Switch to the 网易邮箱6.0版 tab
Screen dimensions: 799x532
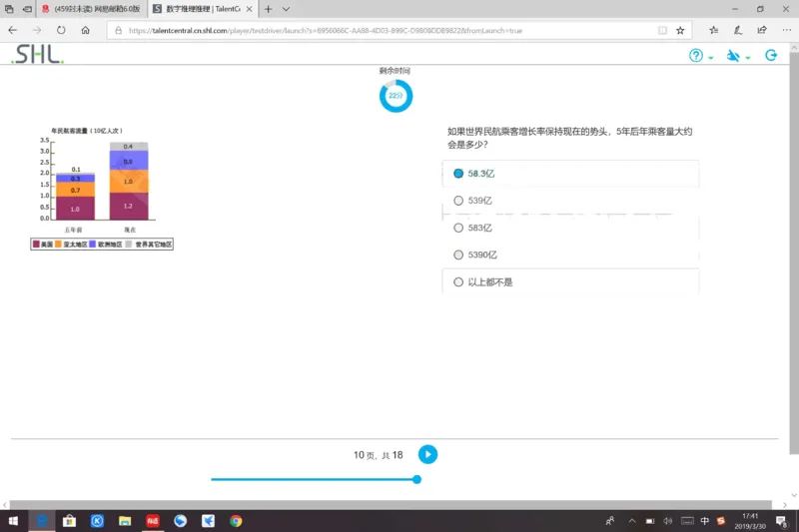click(x=92, y=9)
